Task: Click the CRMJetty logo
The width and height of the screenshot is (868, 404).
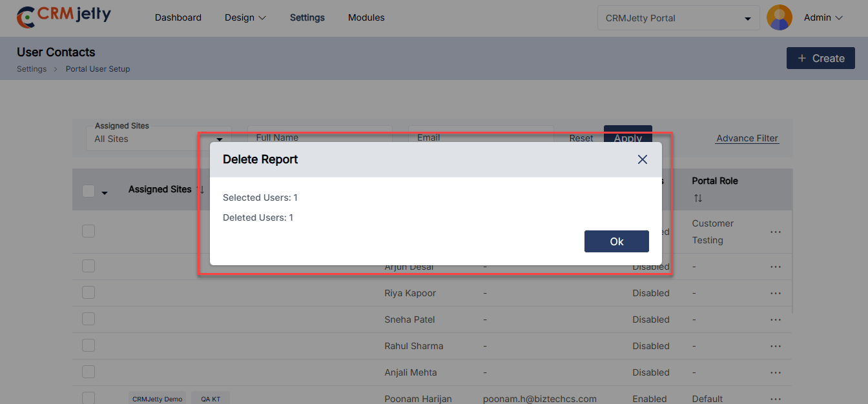Action: pos(64,17)
